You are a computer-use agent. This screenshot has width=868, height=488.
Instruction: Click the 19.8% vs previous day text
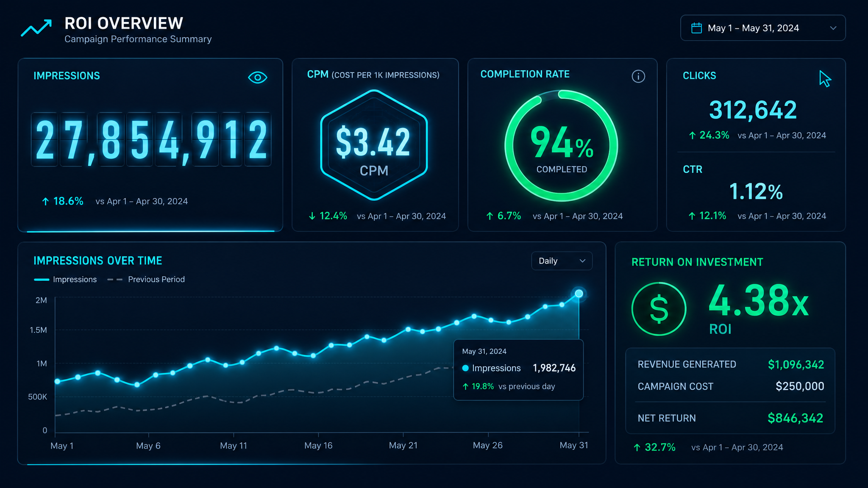click(x=509, y=386)
